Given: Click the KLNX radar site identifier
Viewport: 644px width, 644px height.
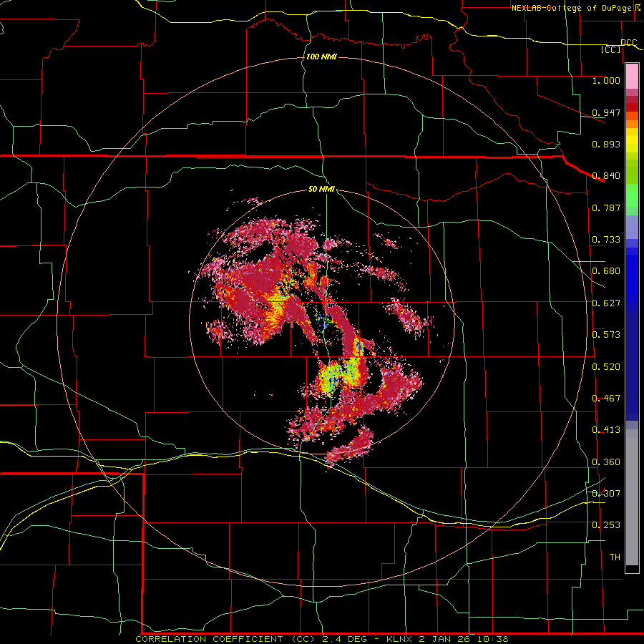Looking at the screenshot, I should point(401,639).
